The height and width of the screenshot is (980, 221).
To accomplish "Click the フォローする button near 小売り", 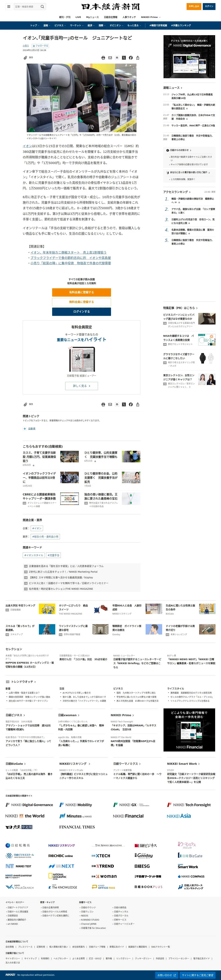I will [40, 46].
